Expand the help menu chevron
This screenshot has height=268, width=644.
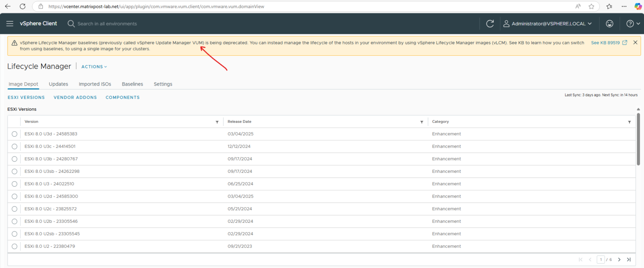638,23
